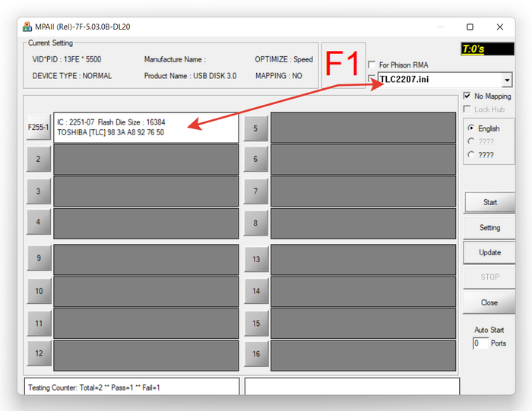This screenshot has width=532, height=411.
Task: Select the second ???? language radio option
Action: pyautogui.click(x=470, y=141)
